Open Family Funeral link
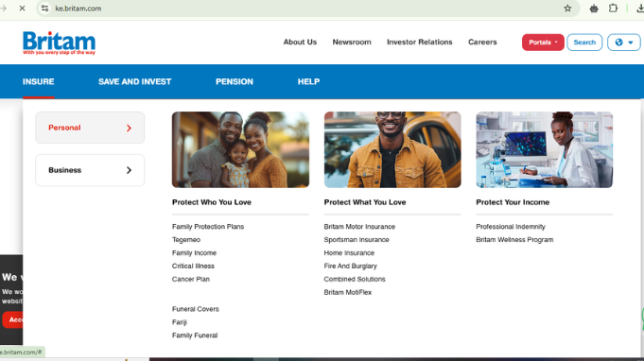644x361 pixels. pos(195,335)
